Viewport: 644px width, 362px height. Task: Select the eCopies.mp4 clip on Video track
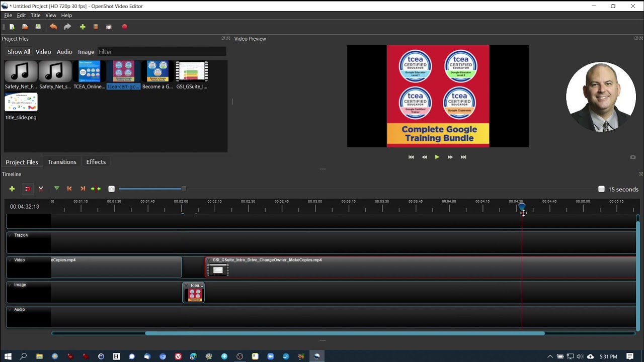pos(116,267)
